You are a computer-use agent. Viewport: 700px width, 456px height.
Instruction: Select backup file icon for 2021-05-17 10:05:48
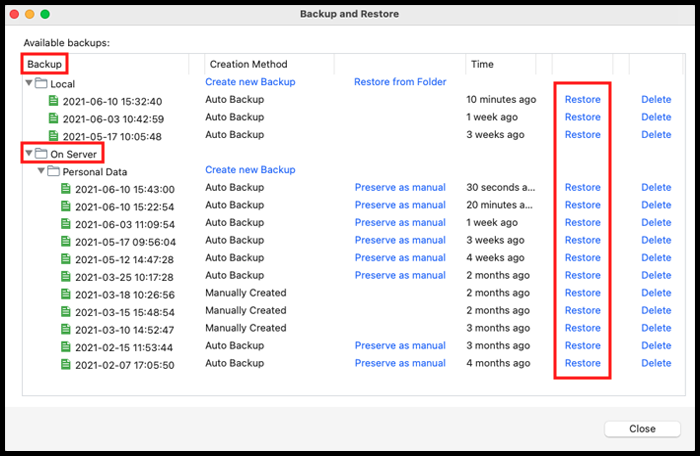pyautogui.click(x=53, y=136)
